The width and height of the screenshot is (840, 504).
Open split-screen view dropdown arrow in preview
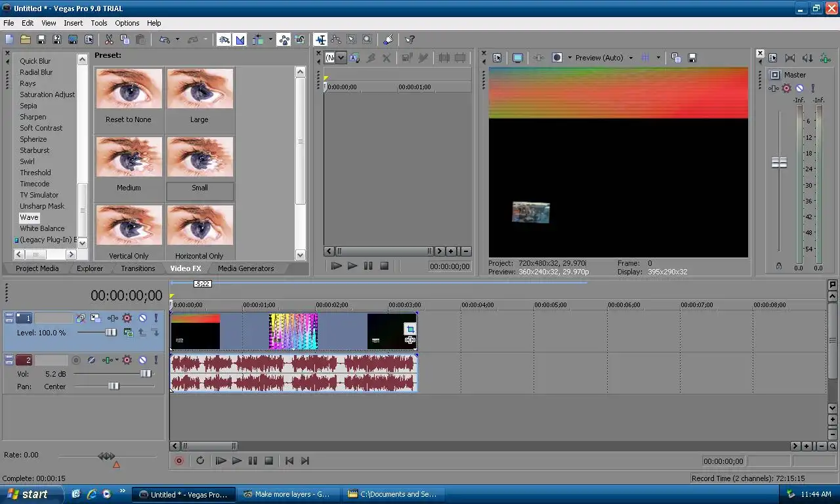pyautogui.click(x=569, y=58)
